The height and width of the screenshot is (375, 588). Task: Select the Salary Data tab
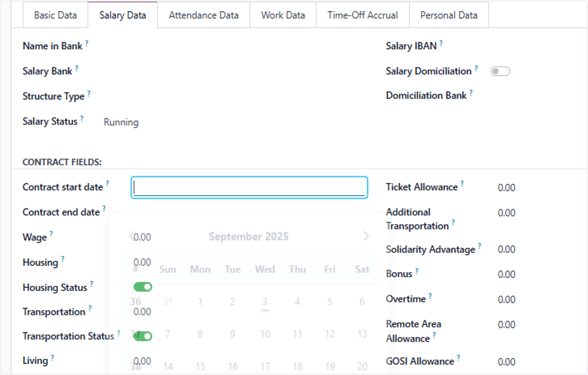122,15
